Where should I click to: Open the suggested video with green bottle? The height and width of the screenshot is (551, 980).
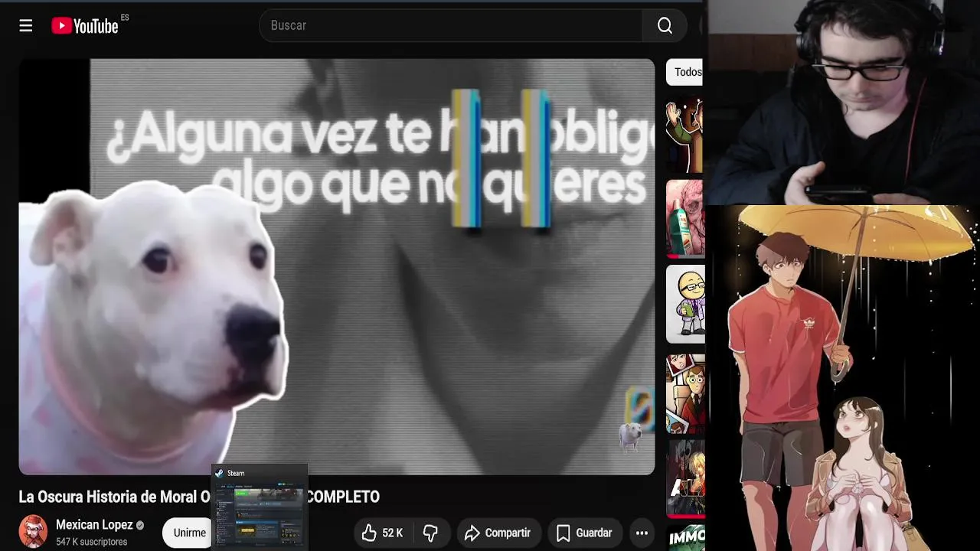point(684,219)
